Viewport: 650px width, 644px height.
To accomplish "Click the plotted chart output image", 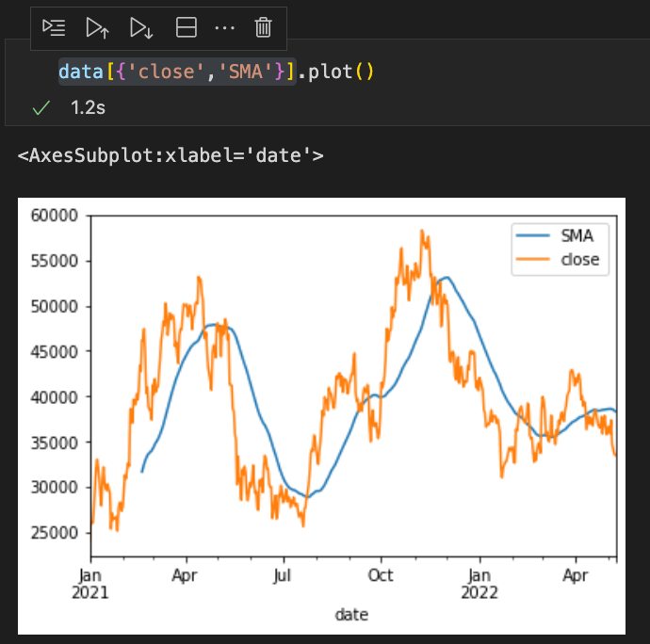I will tap(321, 416).
